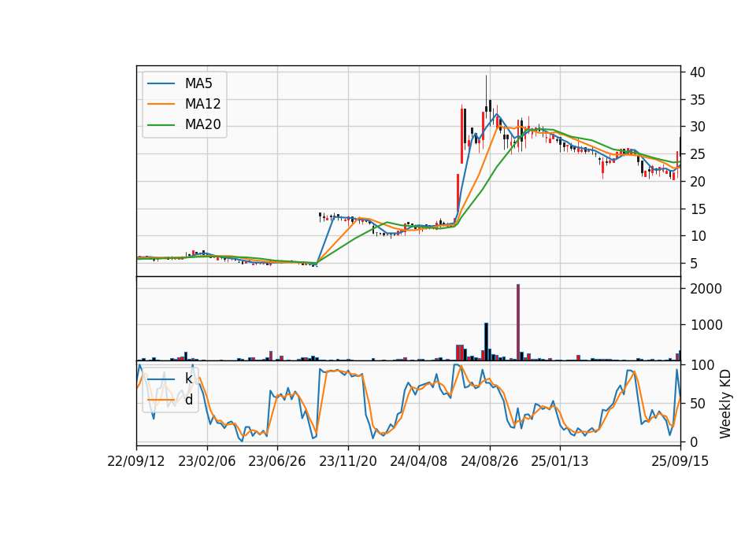
Task: Click the MA12 legend label
Action: (202, 104)
